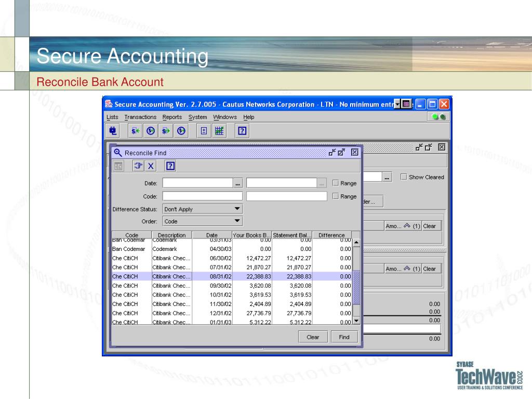Sort by the Statement Bal... column header
The height and width of the screenshot is (399, 532).
coord(292,235)
